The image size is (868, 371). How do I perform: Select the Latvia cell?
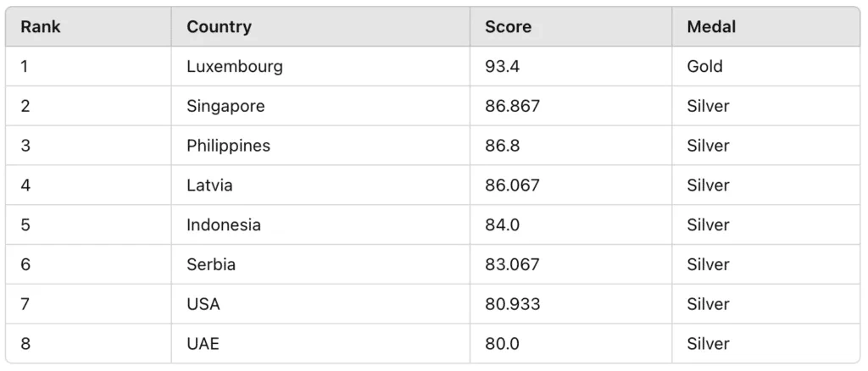(209, 185)
